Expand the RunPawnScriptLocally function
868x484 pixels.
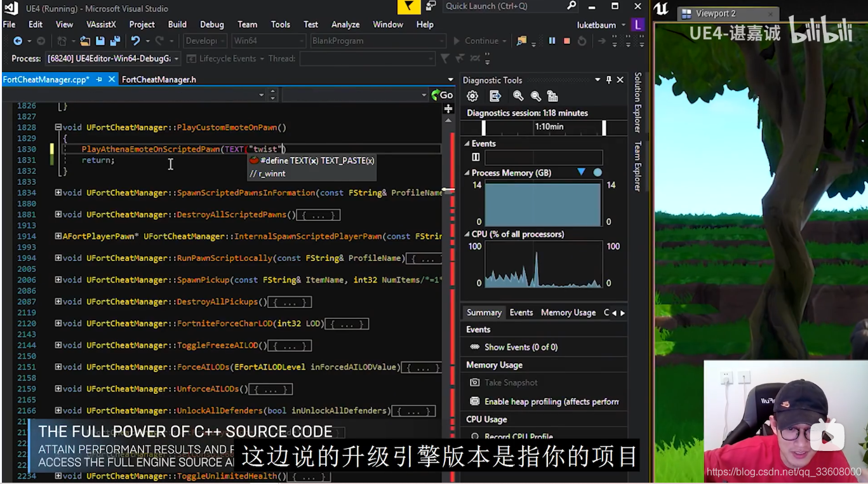click(58, 258)
